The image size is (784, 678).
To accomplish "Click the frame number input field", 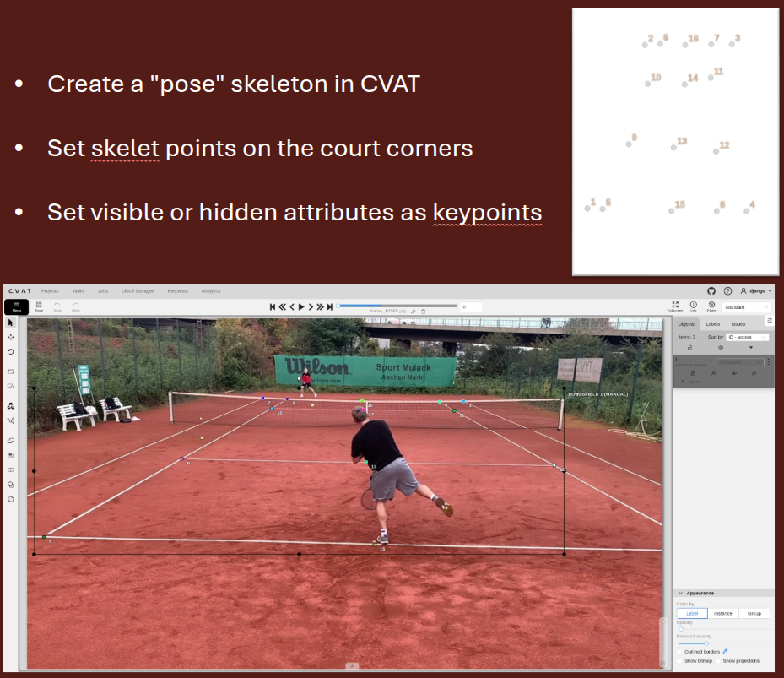I will pyautogui.click(x=471, y=306).
